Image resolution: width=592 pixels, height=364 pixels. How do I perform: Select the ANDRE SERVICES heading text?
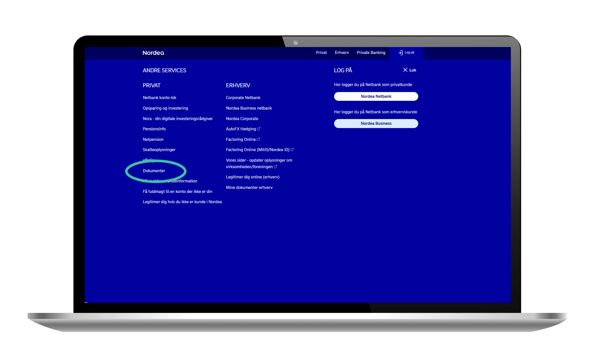pyautogui.click(x=164, y=70)
